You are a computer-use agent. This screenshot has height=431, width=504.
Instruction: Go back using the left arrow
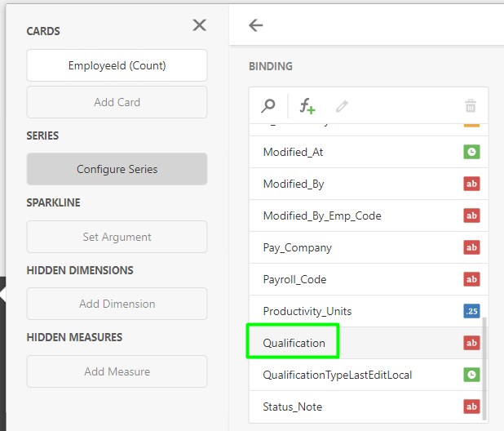point(256,25)
